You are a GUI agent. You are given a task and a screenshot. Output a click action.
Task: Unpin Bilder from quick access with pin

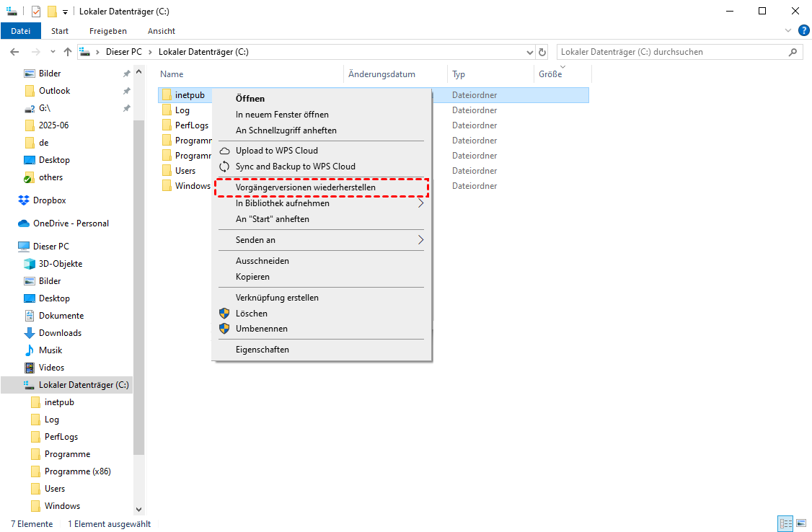(126, 74)
